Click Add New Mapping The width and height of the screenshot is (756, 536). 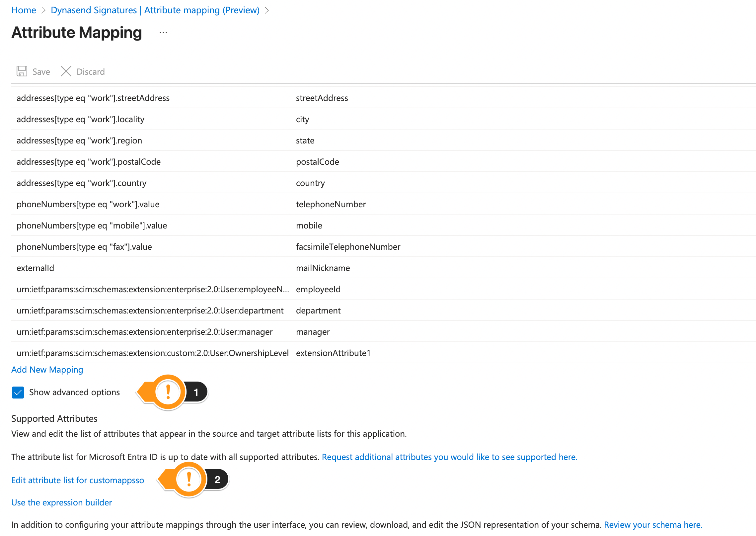(47, 369)
